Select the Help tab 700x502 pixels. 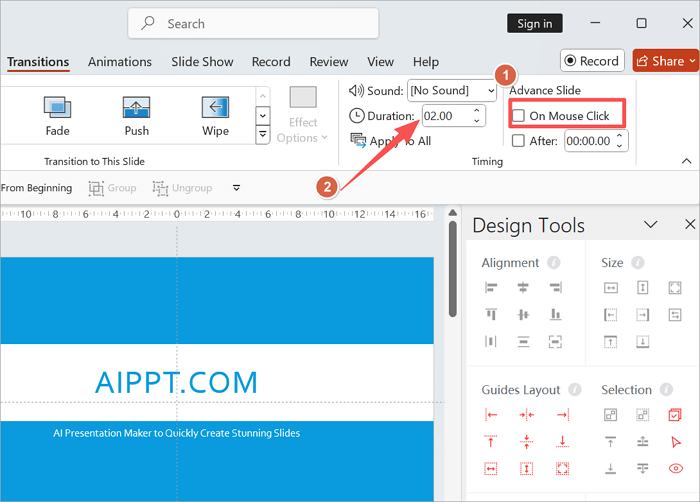(x=426, y=62)
